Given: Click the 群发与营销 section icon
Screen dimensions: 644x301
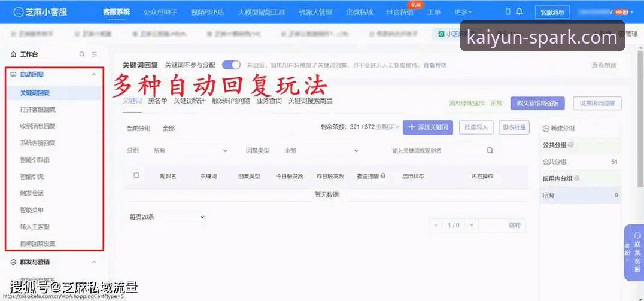Looking at the screenshot, I should point(13,262).
